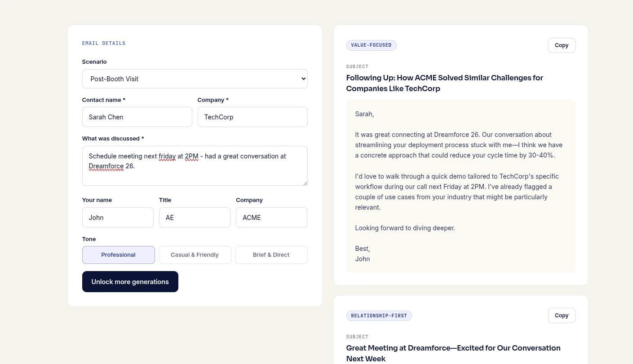The height and width of the screenshot is (364, 633).
Task: Click the subject line "Great Meeting at Dreamforce"
Action: 453,353
